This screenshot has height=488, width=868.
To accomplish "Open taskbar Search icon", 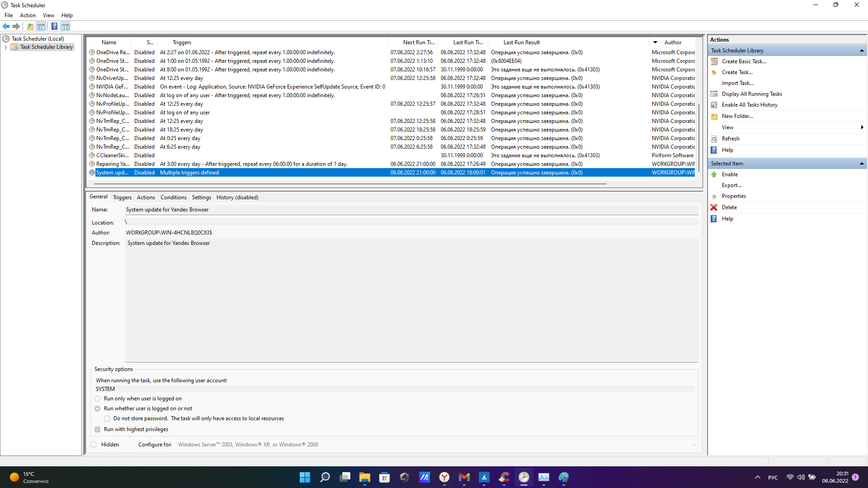I will click(x=325, y=477).
